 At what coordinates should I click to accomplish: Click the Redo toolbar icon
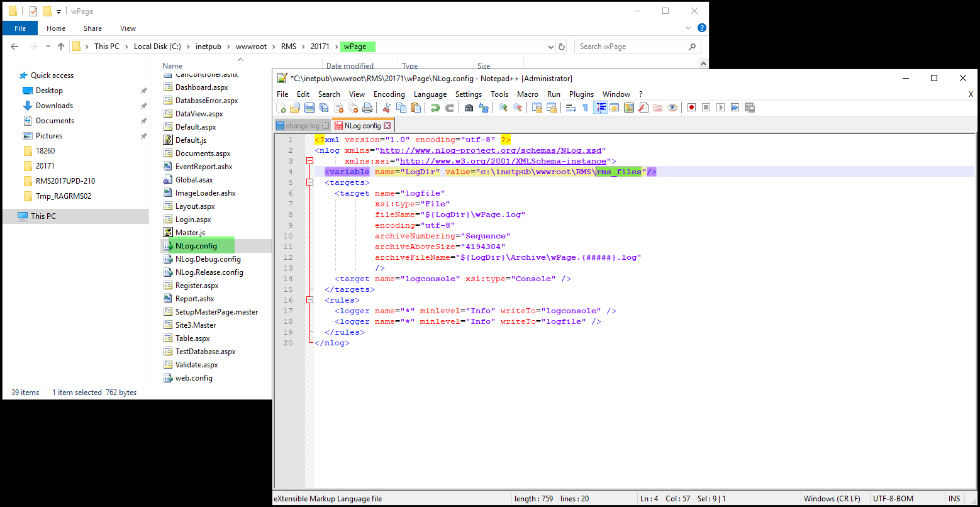[x=450, y=108]
